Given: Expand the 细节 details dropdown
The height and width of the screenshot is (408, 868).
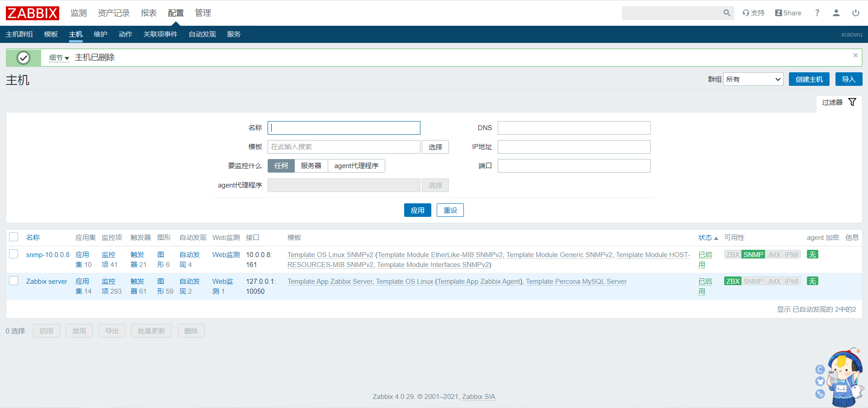Looking at the screenshot, I should [x=59, y=58].
